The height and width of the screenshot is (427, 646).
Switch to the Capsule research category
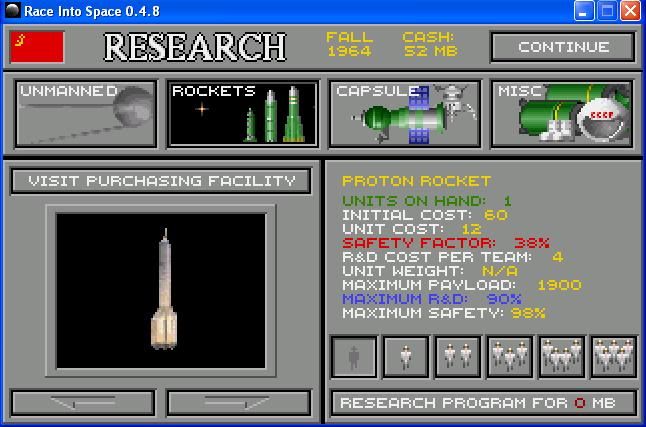point(405,114)
